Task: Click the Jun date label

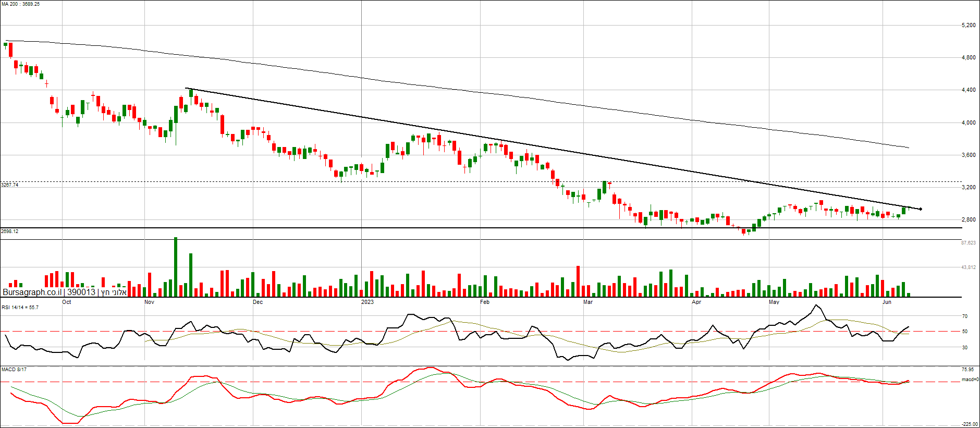Action: click(887, 302)
